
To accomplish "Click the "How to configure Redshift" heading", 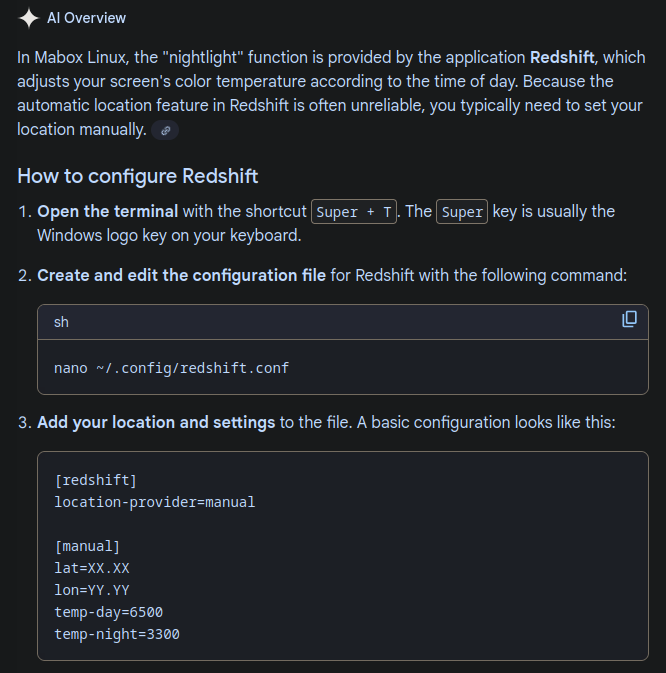I will click(138, 177).
